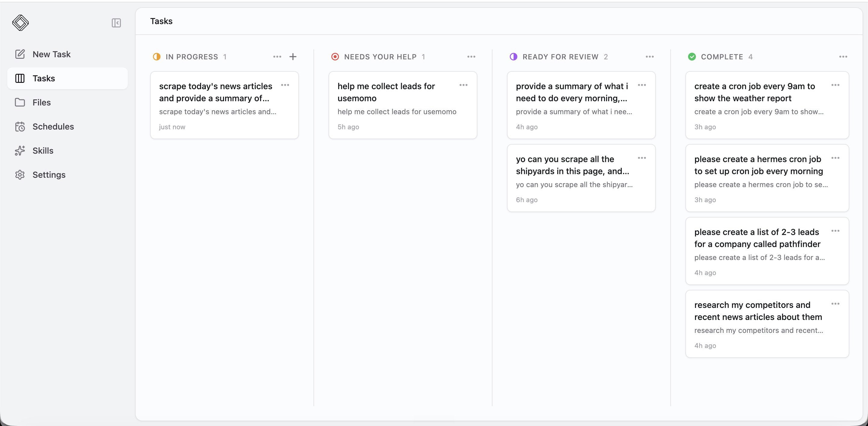The width and height of the screenshot is (868, 426).
Task: Open options for the weather report cron card
Action: pos(835,85)
